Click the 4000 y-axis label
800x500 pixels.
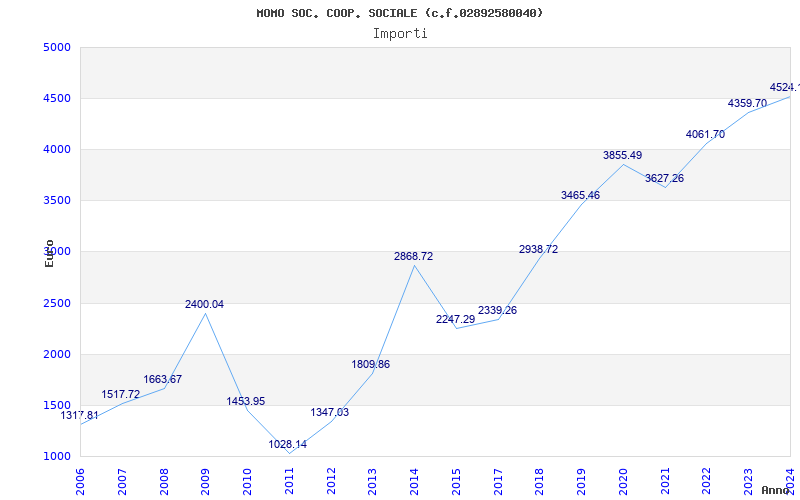[x=57, y=149]
